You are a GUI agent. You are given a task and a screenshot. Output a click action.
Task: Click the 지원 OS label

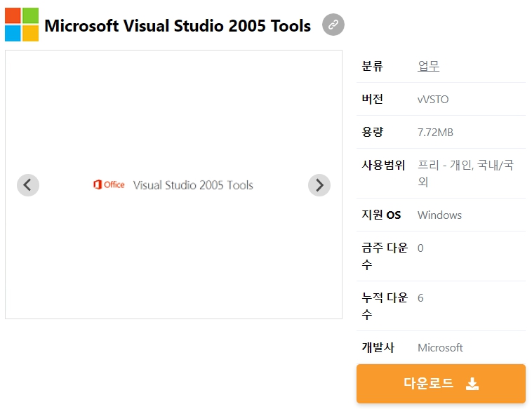381,215
